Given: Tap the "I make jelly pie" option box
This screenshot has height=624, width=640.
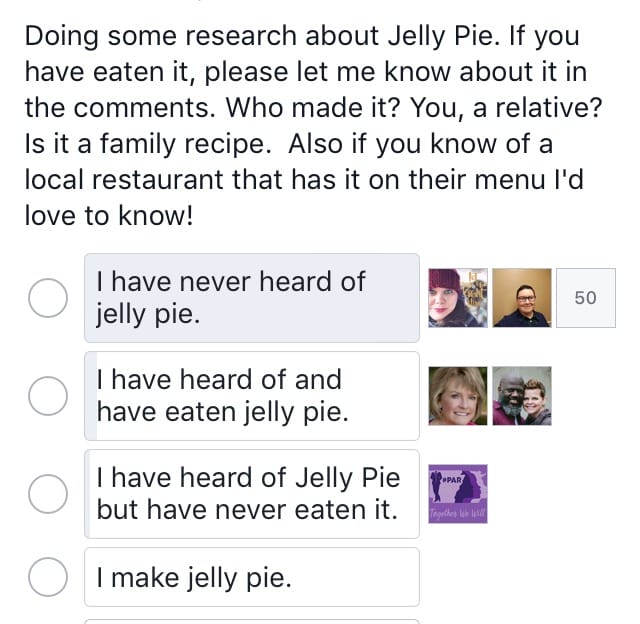Looking at the screenshot, I should click(252, 577).
